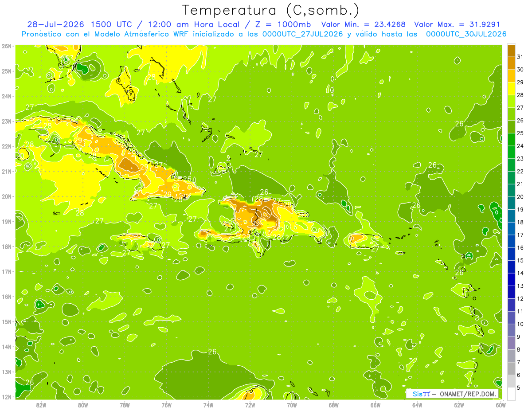Select 'Valor Min. = 23.4268' value
This screenshot has height=411, width=532.
click(363, 24)
